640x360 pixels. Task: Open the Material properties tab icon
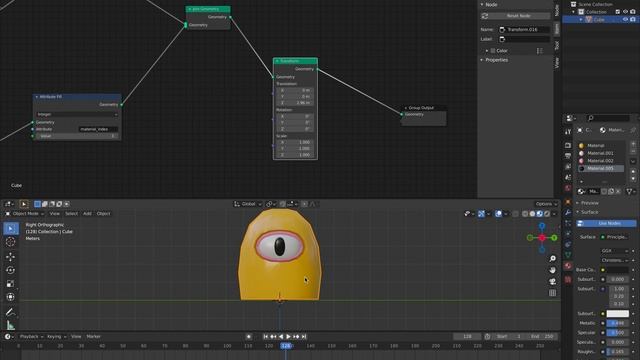pyautogui.click(x=568, y=266)
